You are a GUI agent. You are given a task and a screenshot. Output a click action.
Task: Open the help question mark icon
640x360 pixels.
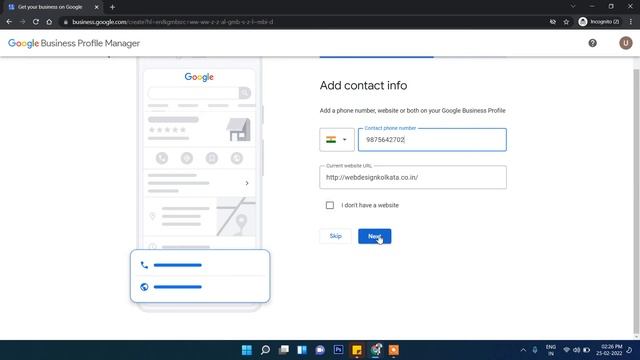[592, 43]
